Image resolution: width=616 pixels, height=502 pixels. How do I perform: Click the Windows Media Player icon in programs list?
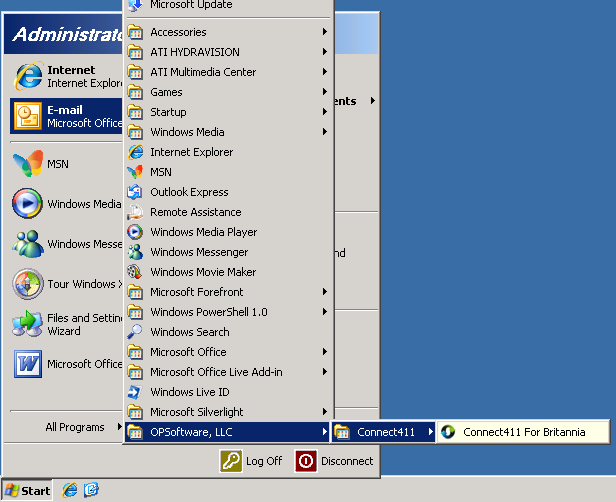click(x=135, y=232)
